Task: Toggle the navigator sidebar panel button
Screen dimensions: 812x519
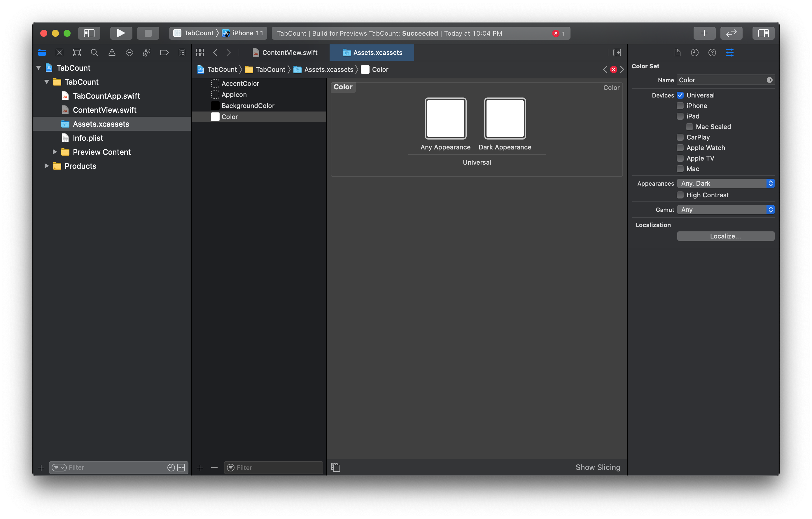Action: [89, 33]
